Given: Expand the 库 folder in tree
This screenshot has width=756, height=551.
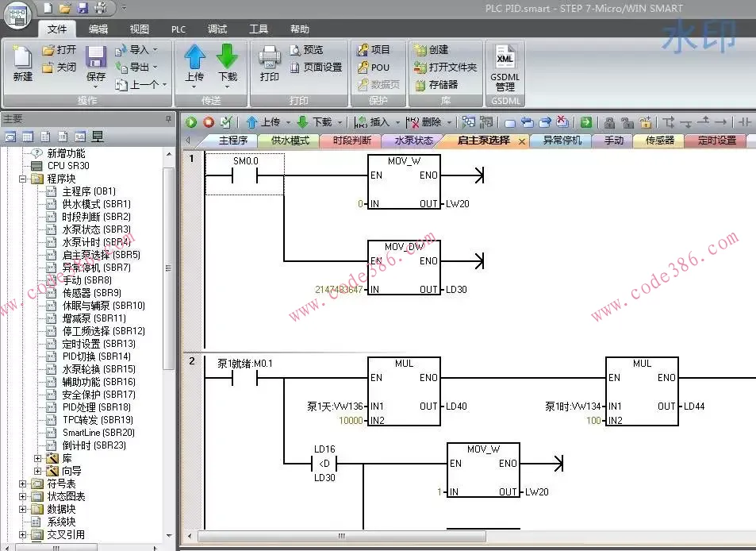Looking at the screenshot, I should click(x=37, y=458).
